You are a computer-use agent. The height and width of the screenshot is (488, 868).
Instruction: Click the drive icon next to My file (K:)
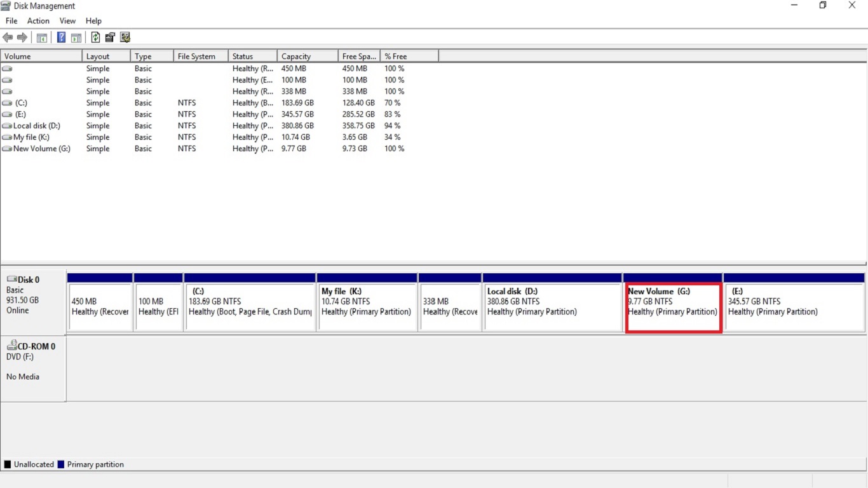[7, 137]
